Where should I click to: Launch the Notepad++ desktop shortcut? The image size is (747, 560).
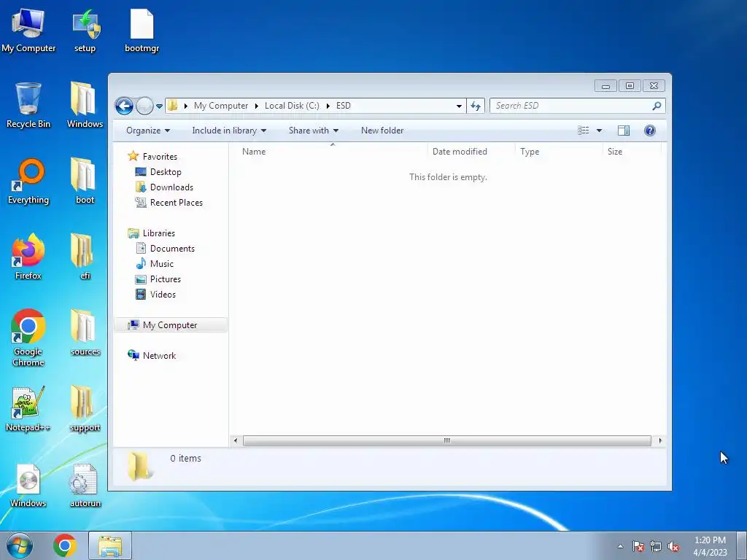point(28,410)
